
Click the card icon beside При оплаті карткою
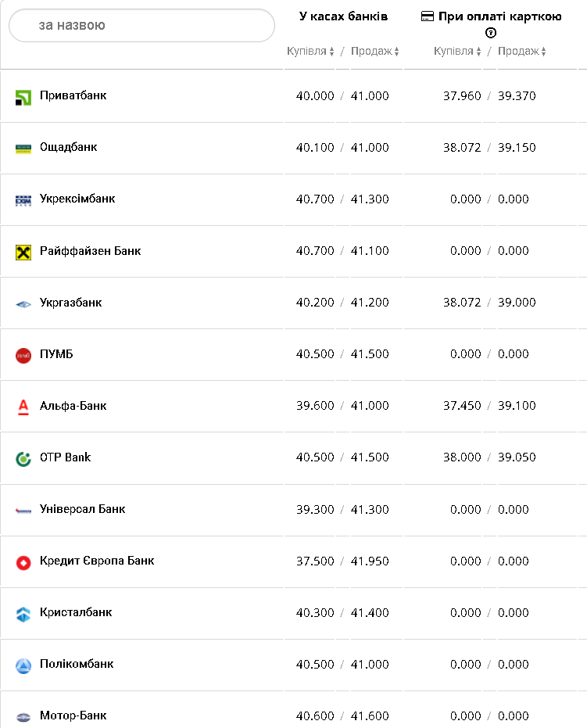428,16
